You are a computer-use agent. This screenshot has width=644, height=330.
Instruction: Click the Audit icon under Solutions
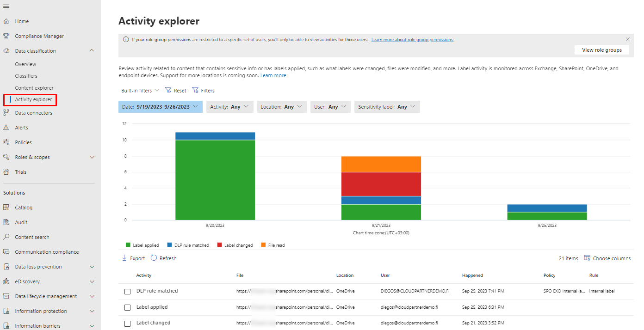click(6, 222)
